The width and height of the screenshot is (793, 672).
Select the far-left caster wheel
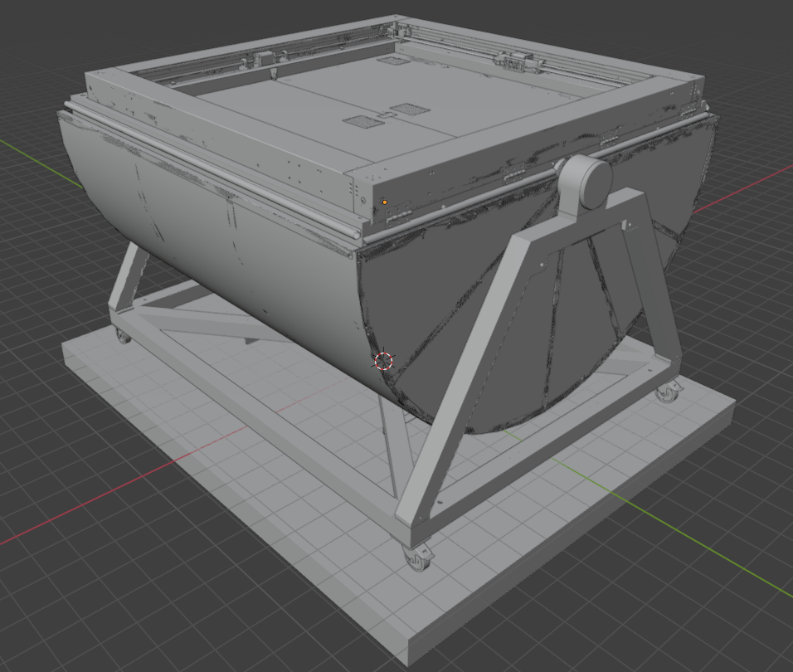(122, 335)
